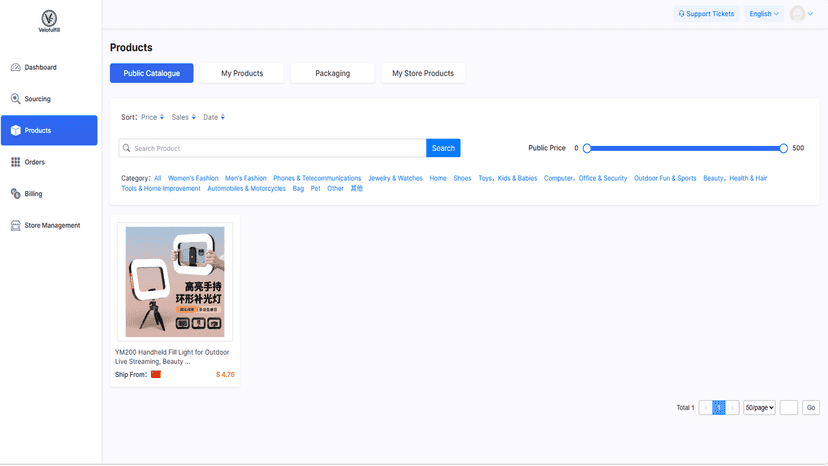Click the headset icon beside Support Tickets
Viewport: 828px width, 466px height.
(681, 14)
